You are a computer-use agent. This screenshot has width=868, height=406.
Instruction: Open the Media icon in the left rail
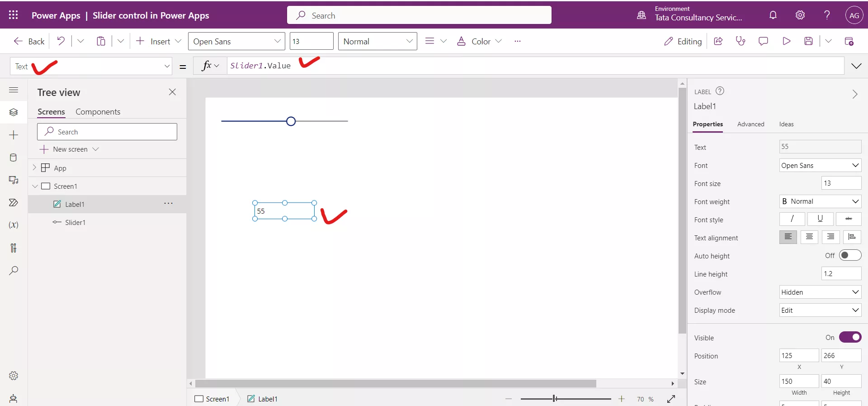[x=14, y=180]
